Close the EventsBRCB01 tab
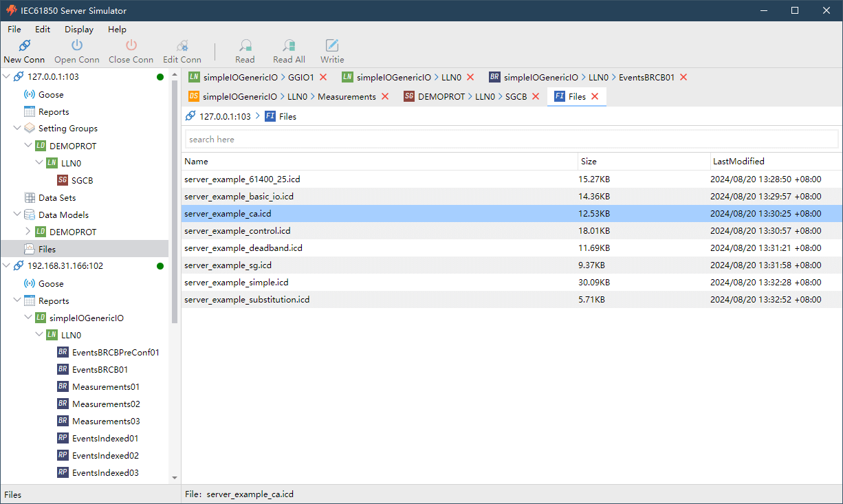The image size is (843, 504). pos(683,78)
